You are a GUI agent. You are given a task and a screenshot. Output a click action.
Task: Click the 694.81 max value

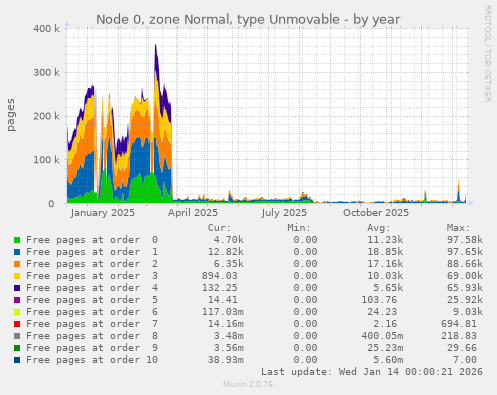pyautogui.click(x=459, y=324)
